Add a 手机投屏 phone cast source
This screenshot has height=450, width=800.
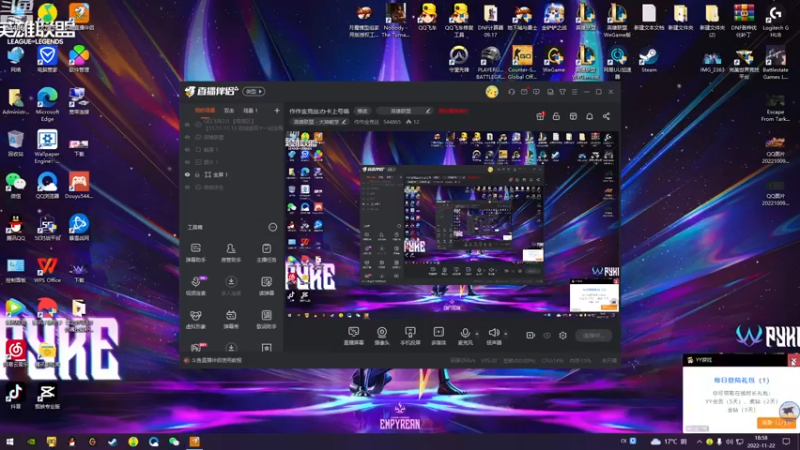coord(410,336)
